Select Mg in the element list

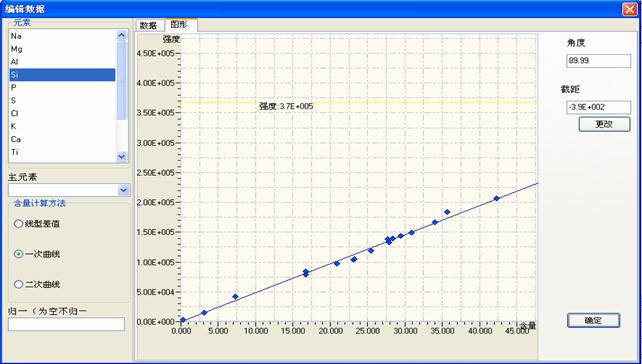(62, 49)
